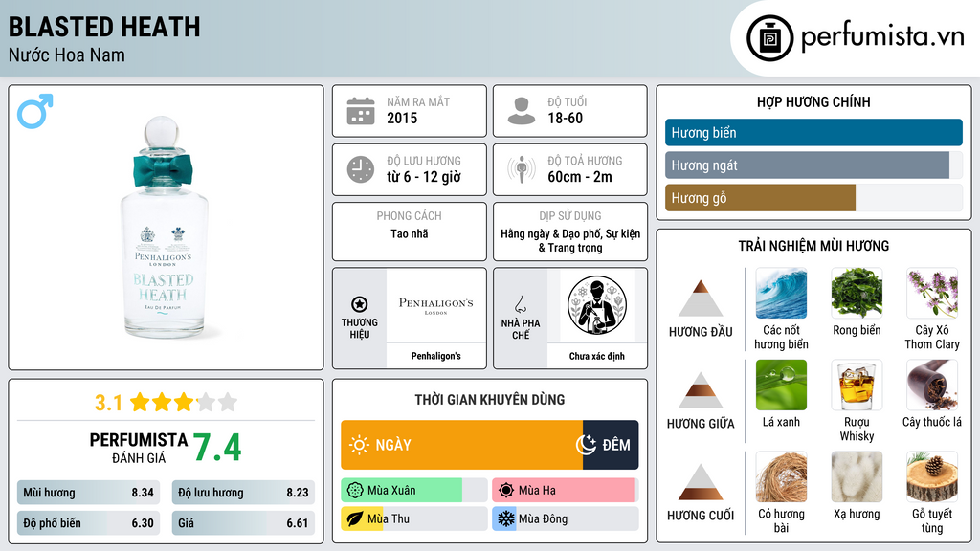Click the Hương cuối pyramid icon

[701, 482]
